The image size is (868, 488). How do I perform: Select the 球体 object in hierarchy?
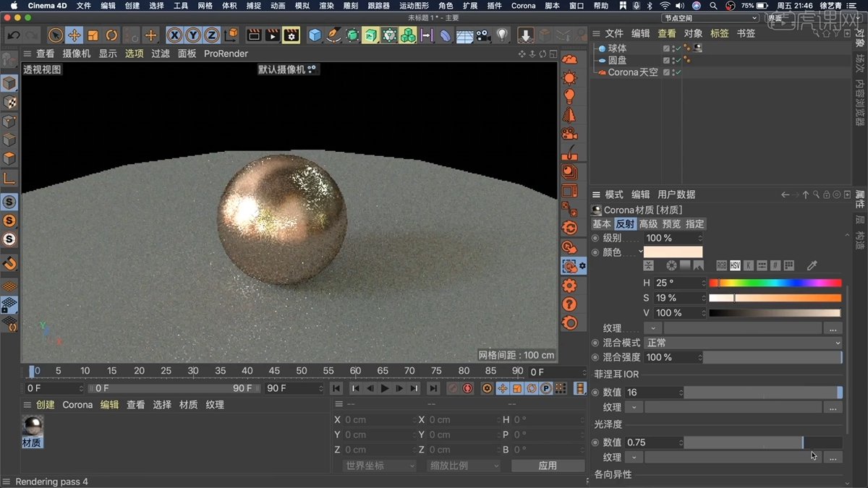click(x=617, y=48)
